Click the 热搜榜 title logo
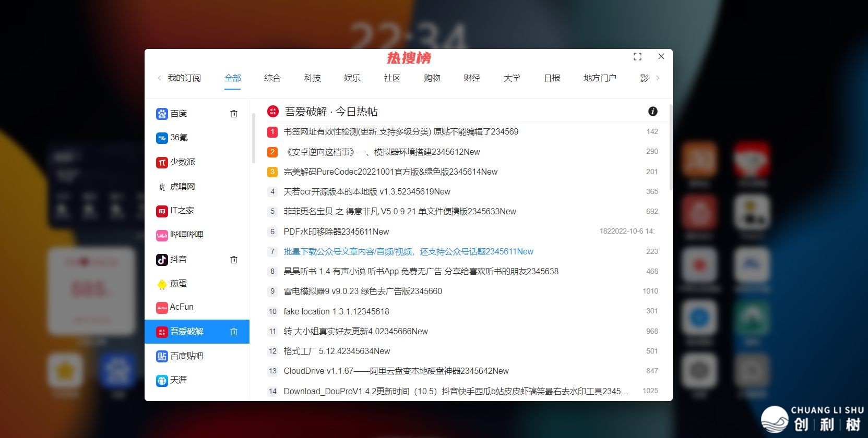This screenshot has width=868, height=438. pyautogui.click(x=409, y=57)
